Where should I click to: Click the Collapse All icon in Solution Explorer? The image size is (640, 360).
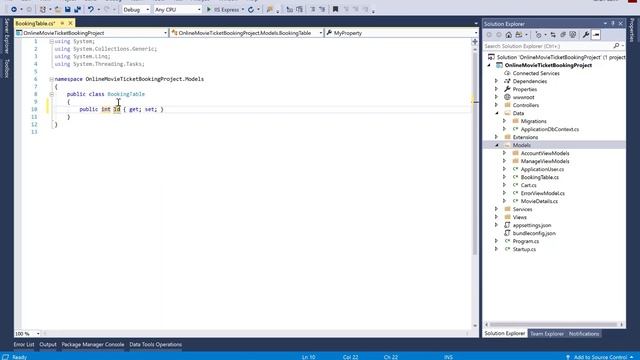[563, 35]
